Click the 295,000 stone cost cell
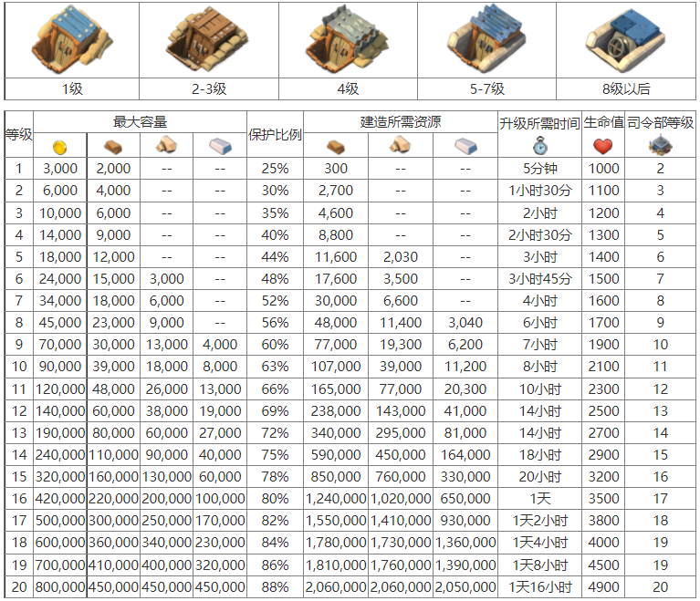Image resolution: width=700 pixels, height=601 pixels. 401,433
